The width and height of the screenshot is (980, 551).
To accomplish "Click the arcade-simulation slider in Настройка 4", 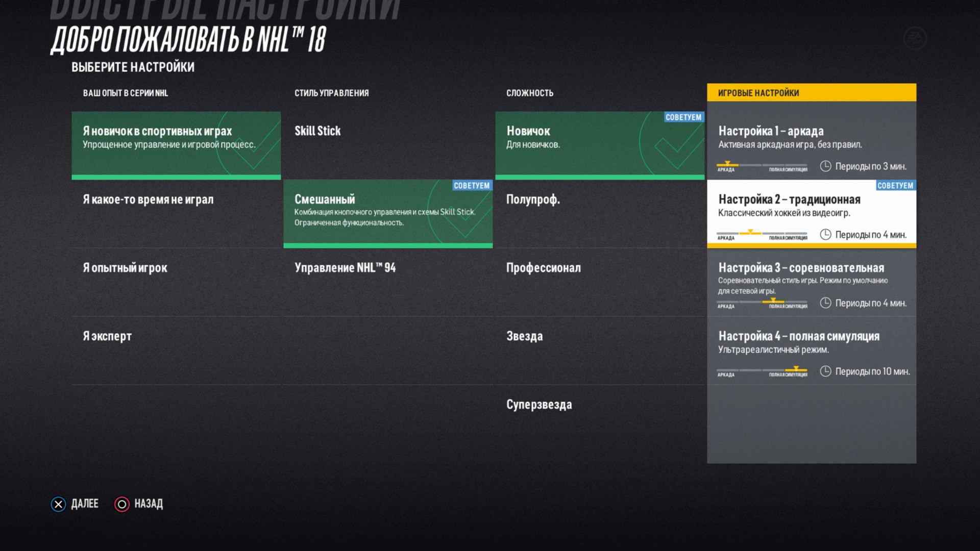I will point(762,371).
